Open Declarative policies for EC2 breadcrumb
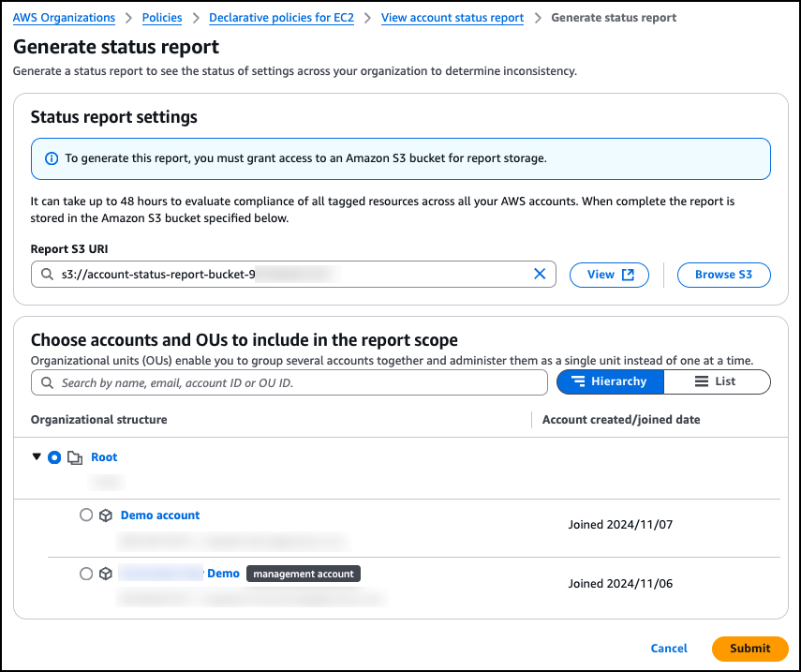This screenshot has width=801, height=672. click(281, 18)
